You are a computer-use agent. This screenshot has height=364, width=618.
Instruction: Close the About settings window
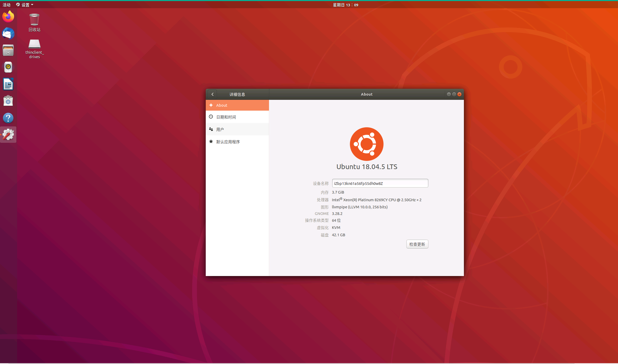pyautogui.click(x=459, y=94)
